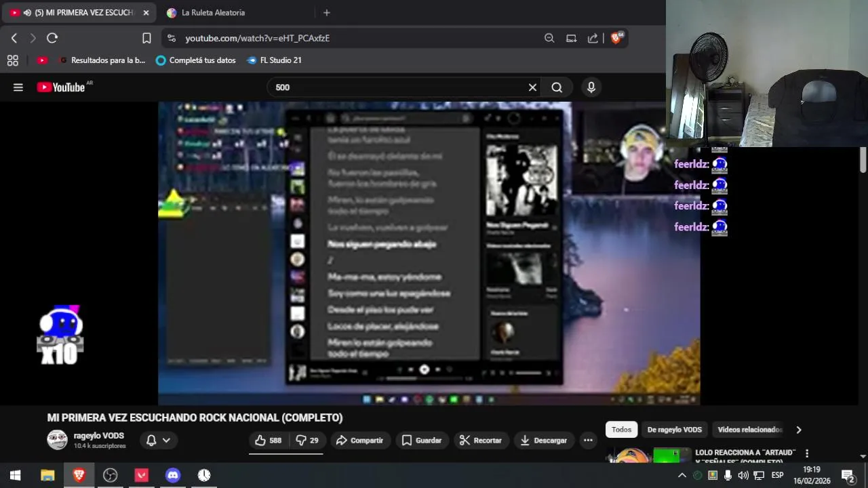Viewport: 868px width, 488px height.
Task: Switch to La Ruleta Aleatoria tab
Action: (213, 13)
